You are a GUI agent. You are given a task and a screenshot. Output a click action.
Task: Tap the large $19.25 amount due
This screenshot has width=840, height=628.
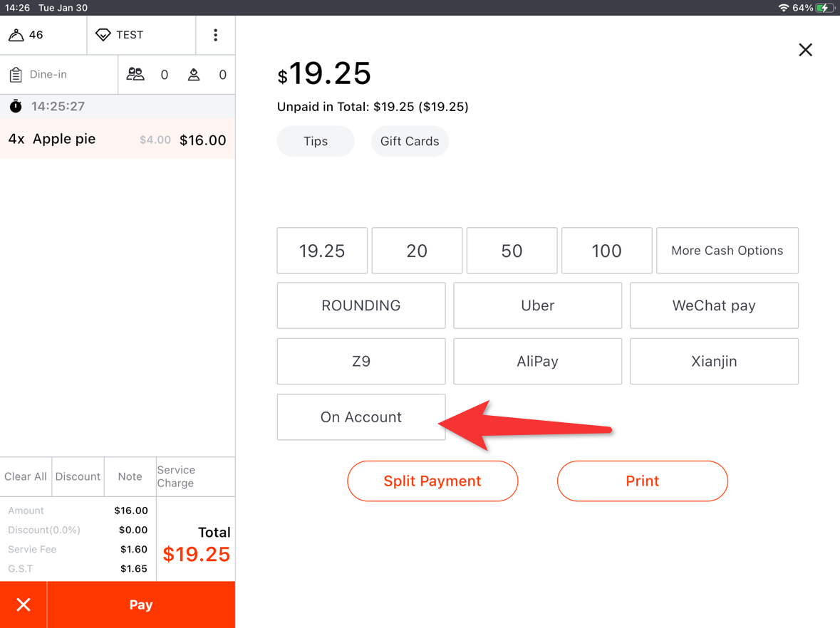[324, 73]
